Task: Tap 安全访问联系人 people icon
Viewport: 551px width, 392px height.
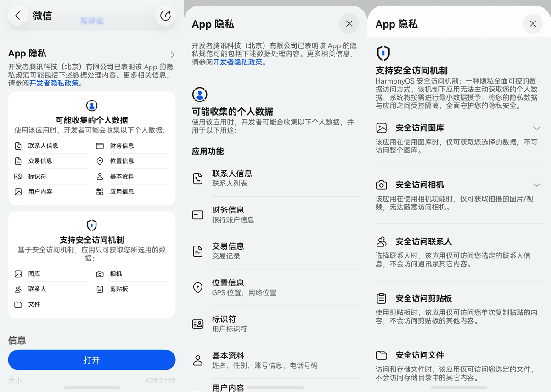Action: 381,241
